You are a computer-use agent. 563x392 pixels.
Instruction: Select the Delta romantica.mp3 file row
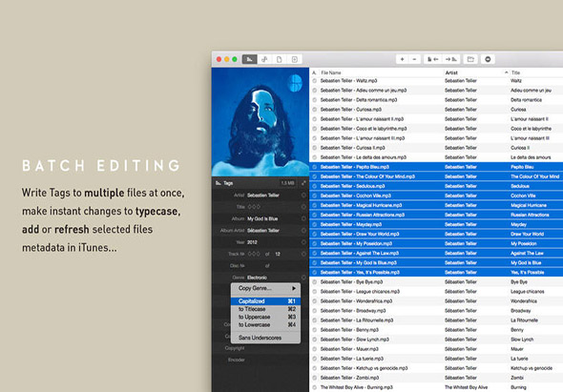(436, 100)
